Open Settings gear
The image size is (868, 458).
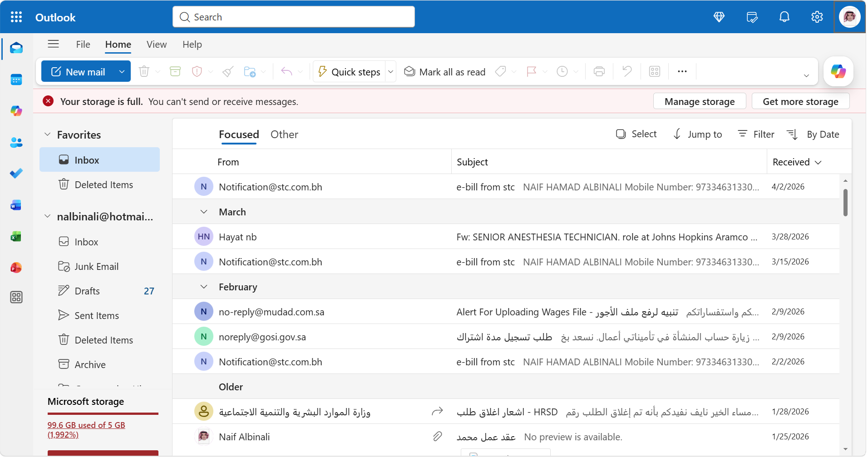pos(817,17)
